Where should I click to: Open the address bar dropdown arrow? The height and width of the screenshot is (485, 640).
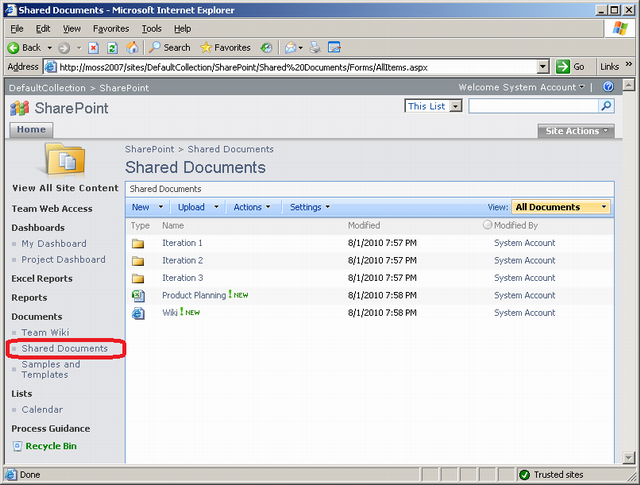(x=542, y=67)
